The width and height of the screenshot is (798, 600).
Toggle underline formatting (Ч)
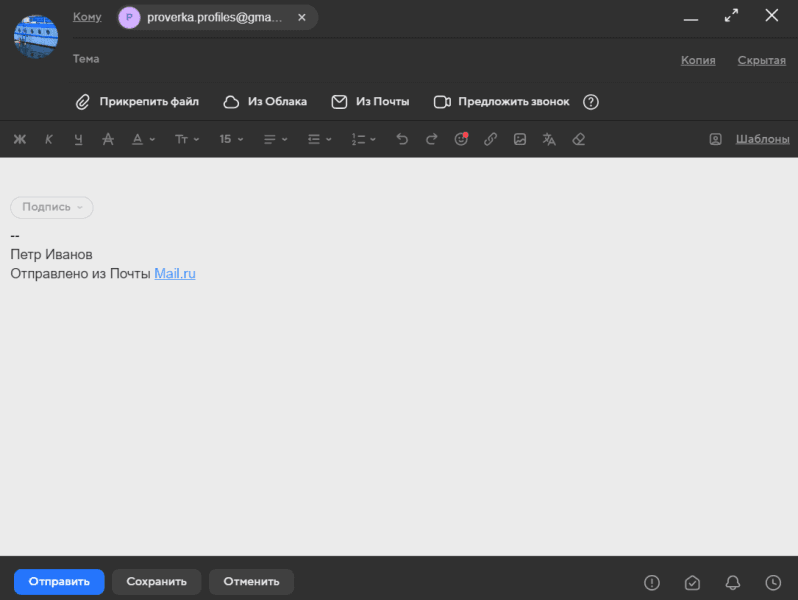tap(78, 139)
